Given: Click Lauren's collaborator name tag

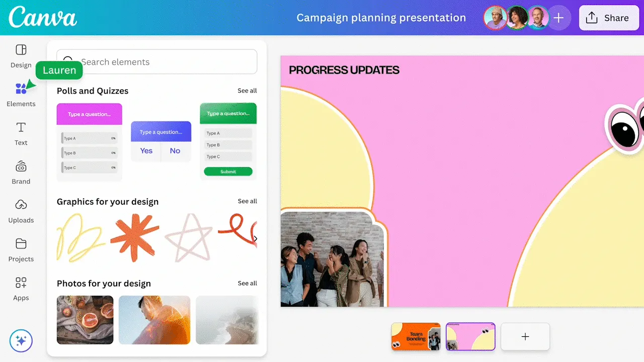Looking at the screenshot, I should [59, 70].
